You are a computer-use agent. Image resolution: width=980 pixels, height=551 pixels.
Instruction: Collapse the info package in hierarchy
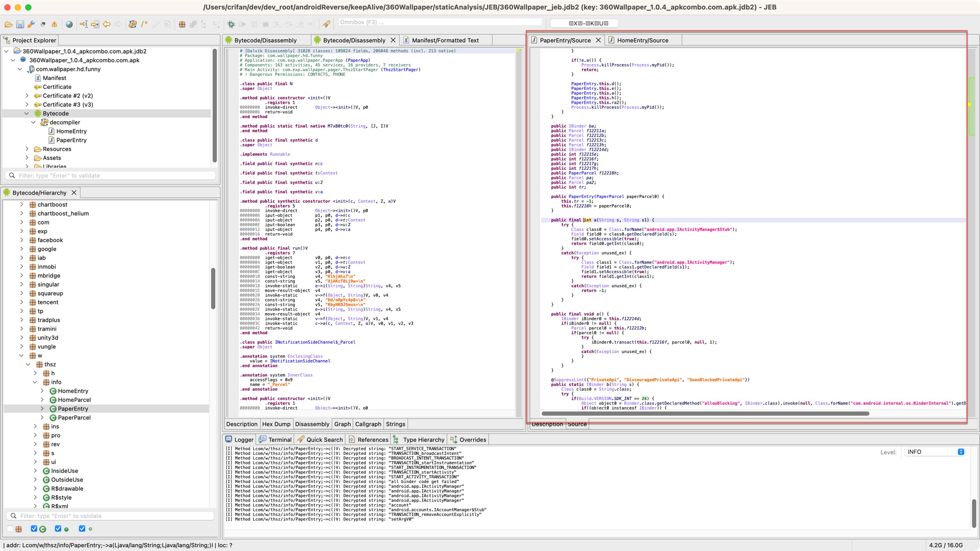click(35, 382)
